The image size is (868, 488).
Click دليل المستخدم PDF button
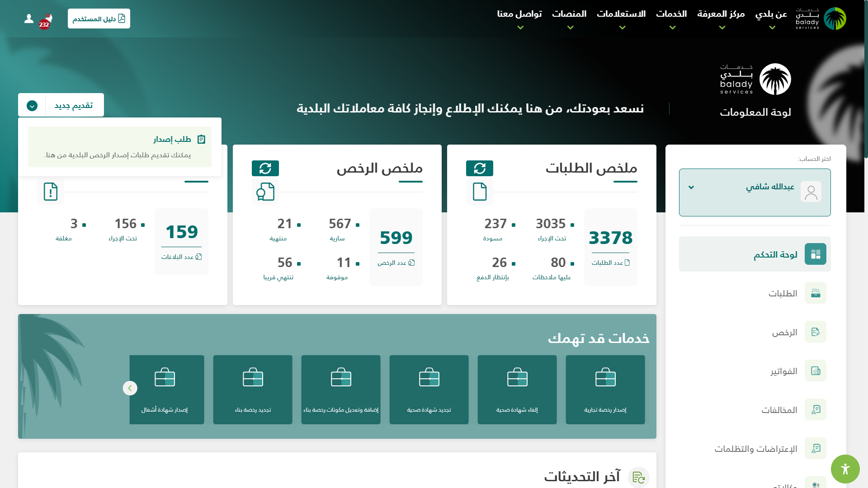point(99,19)
